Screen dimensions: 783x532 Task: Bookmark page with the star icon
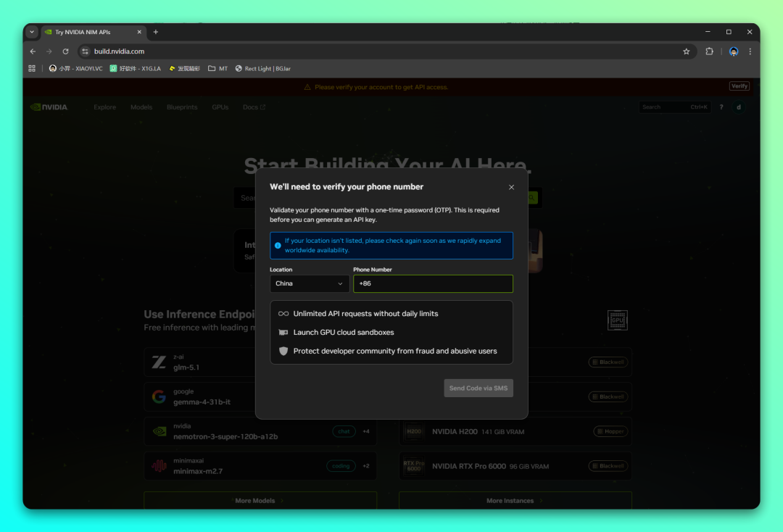686,51
